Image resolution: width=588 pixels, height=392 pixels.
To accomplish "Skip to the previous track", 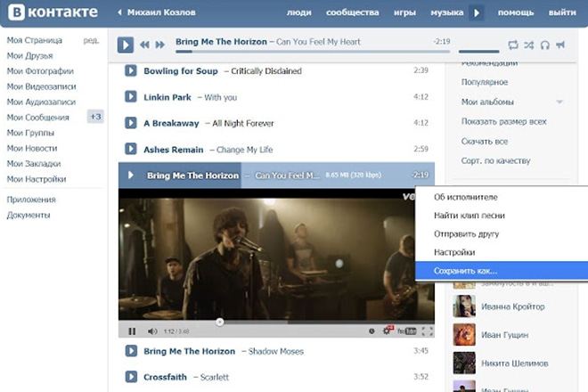I will 145,45.
